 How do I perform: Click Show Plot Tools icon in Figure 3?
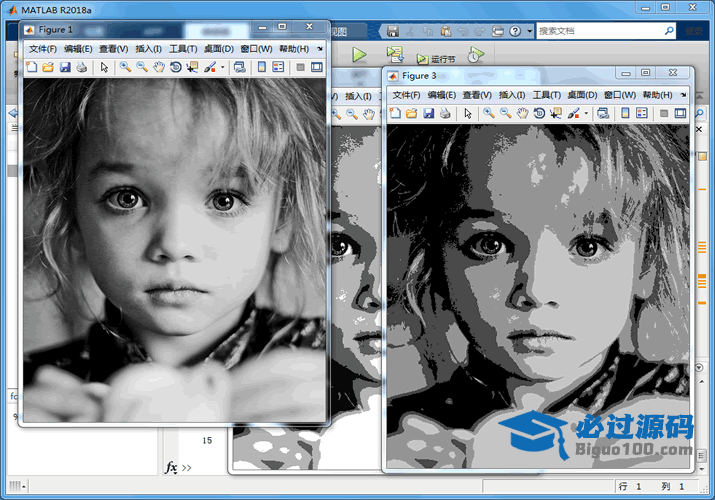(680, 113)
